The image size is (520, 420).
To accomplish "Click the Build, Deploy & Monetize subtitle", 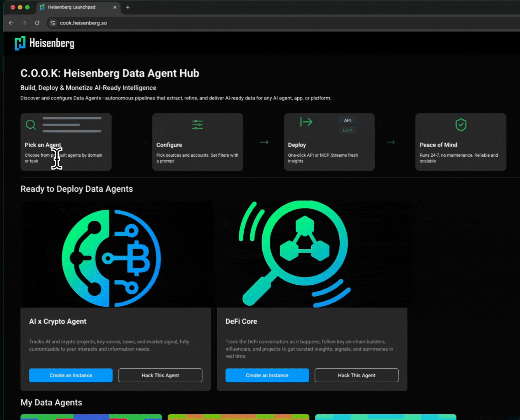I will [x=89, y=88].
